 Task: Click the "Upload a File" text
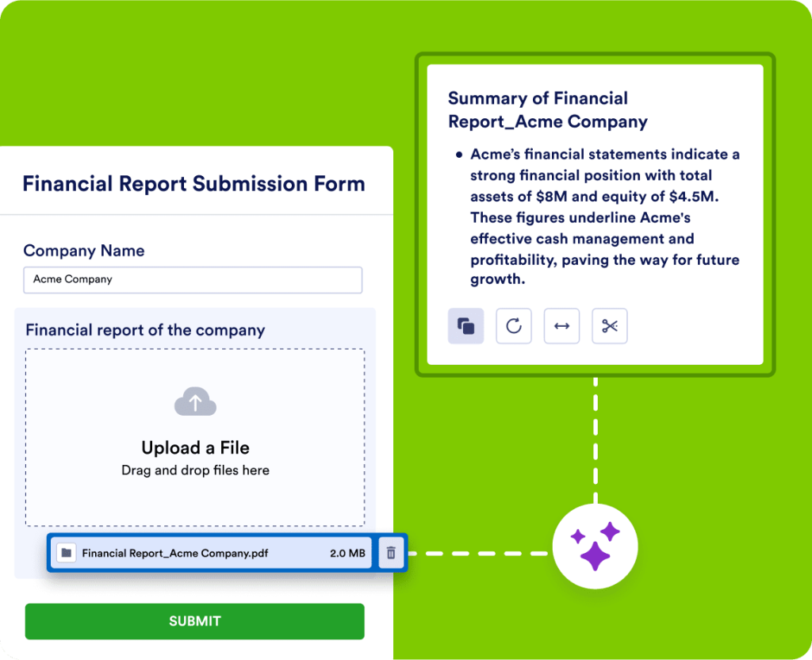[195, 447]
